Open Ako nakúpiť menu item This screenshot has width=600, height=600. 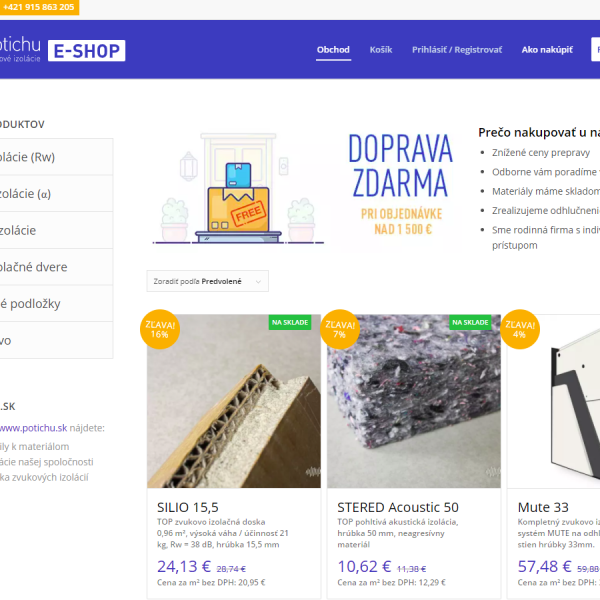547,50
